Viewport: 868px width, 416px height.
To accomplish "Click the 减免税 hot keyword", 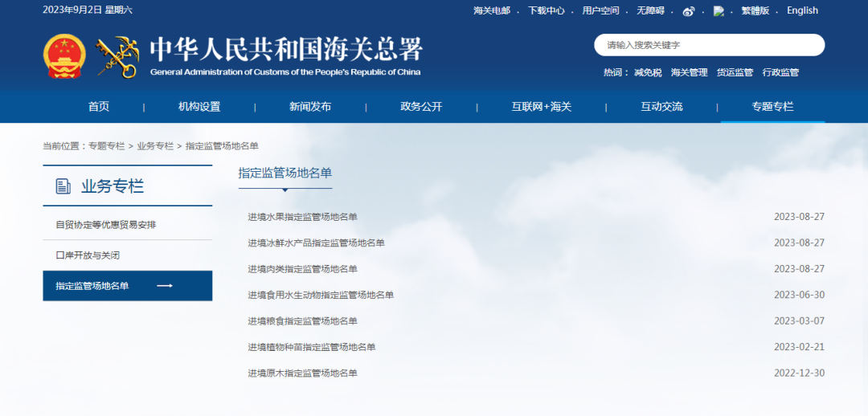I will coord(648,72).
